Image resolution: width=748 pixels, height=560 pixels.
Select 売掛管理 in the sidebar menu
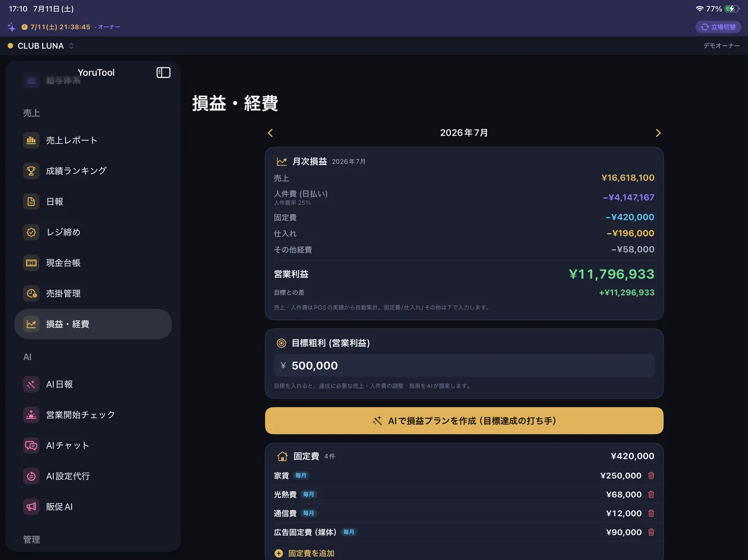93,294
